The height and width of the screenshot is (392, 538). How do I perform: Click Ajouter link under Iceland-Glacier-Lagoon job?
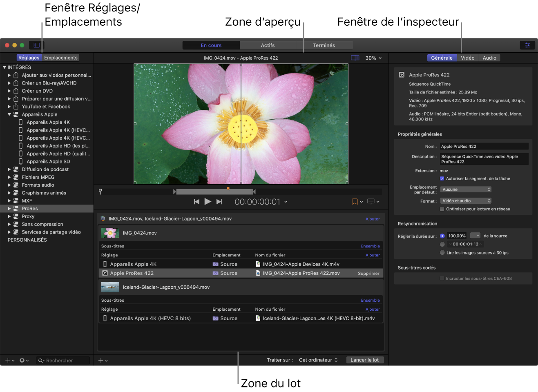(373, 310)
